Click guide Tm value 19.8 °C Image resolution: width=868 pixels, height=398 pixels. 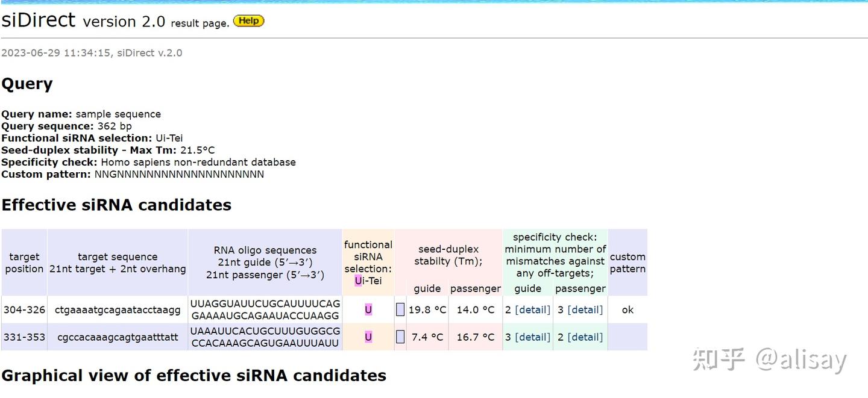click(x=427, y=309)
